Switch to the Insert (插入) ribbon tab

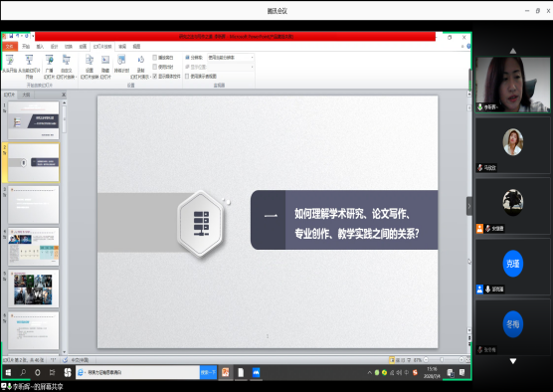pyautogui.click(x=40, y=47)
